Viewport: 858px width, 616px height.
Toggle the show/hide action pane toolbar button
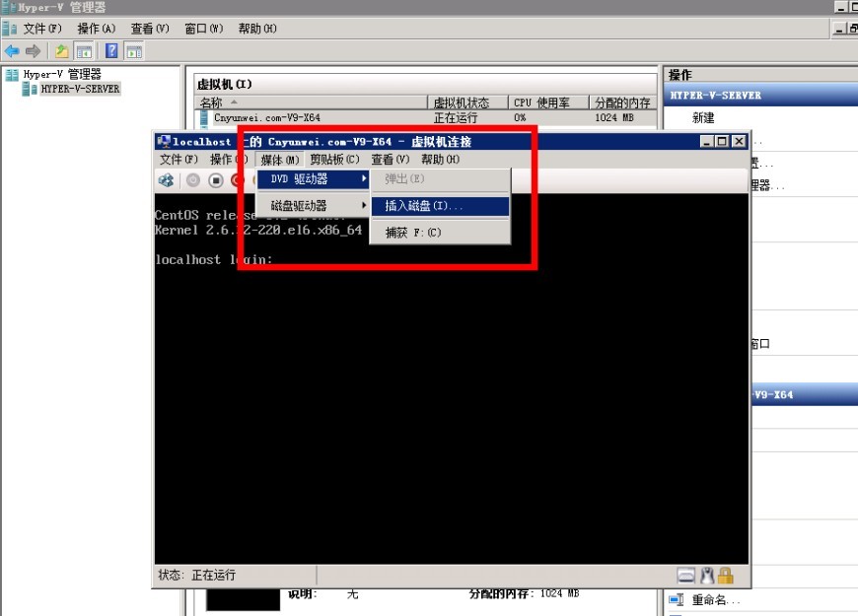(134, 51)
